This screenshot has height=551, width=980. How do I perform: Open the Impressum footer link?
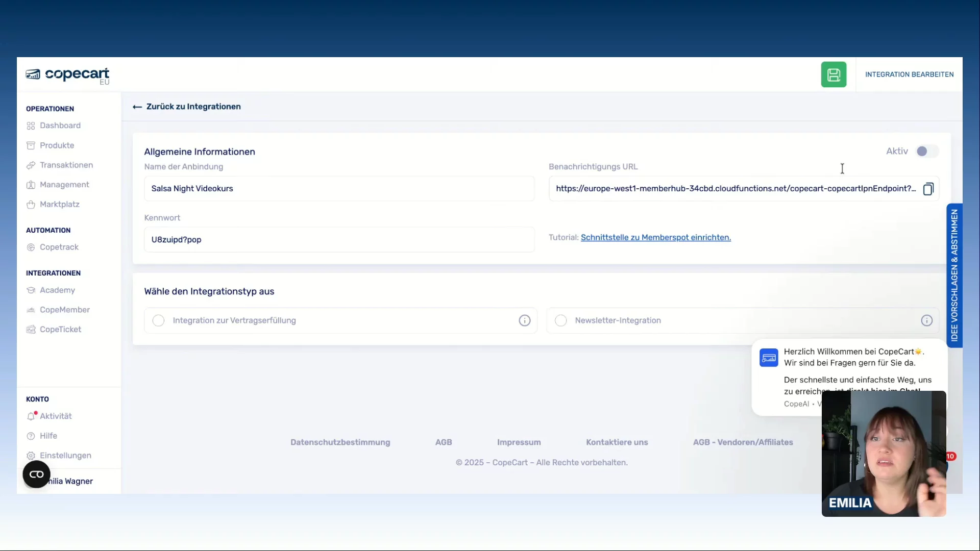pyautogui.click(x=519, y=442)
